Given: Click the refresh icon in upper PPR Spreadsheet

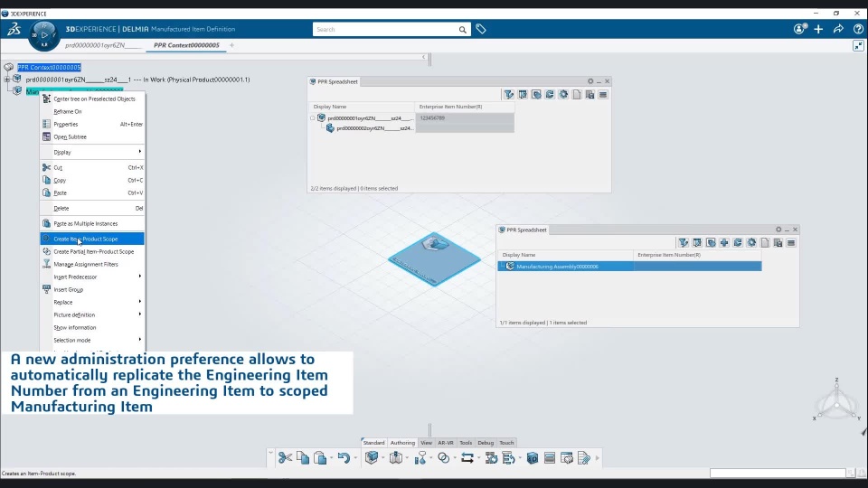Looking at the screenshot, I should [x=550, y=95].
